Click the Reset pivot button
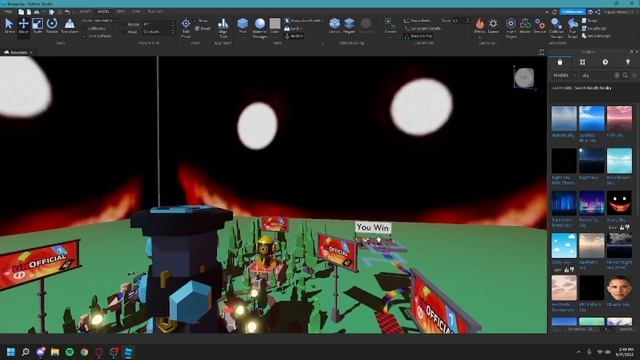 coord(202,29)
